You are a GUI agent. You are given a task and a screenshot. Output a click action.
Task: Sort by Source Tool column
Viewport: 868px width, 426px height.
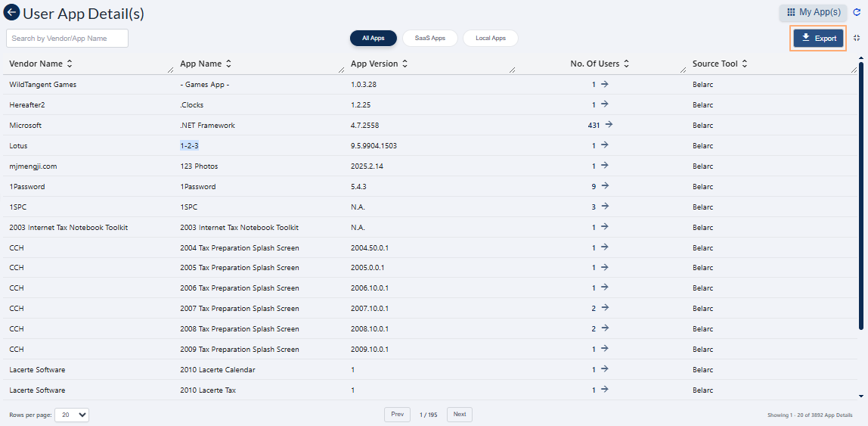(x=745, y=64)
